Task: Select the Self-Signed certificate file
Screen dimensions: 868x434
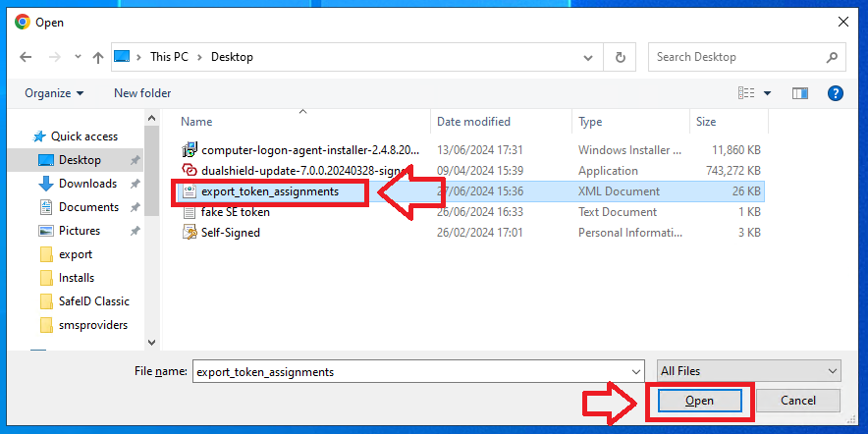Action: 230,233
